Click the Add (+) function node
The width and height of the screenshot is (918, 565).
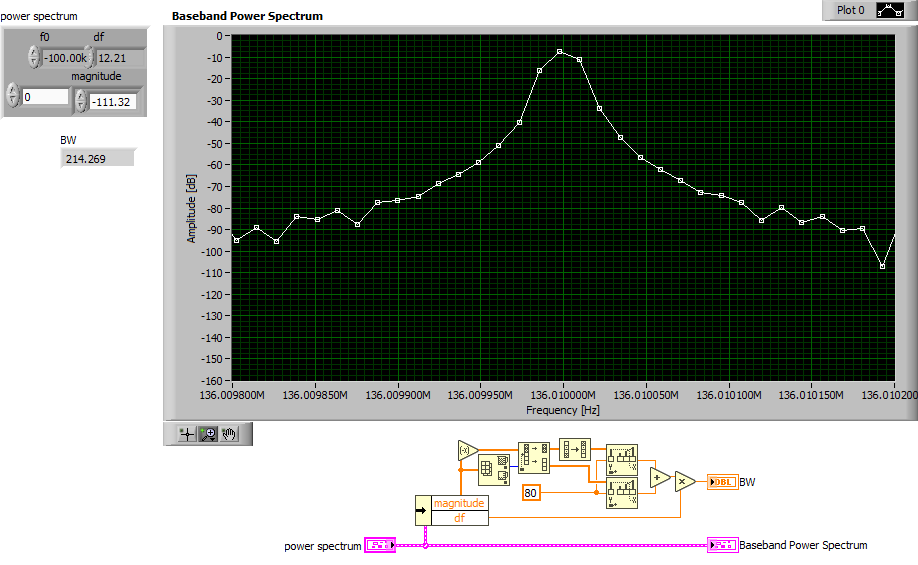(660, 478)
